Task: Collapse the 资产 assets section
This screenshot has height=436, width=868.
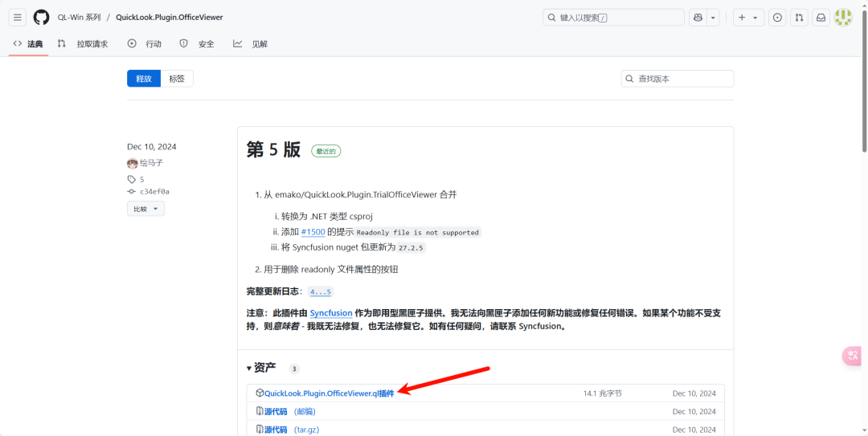Action: (x=261, y=368)
